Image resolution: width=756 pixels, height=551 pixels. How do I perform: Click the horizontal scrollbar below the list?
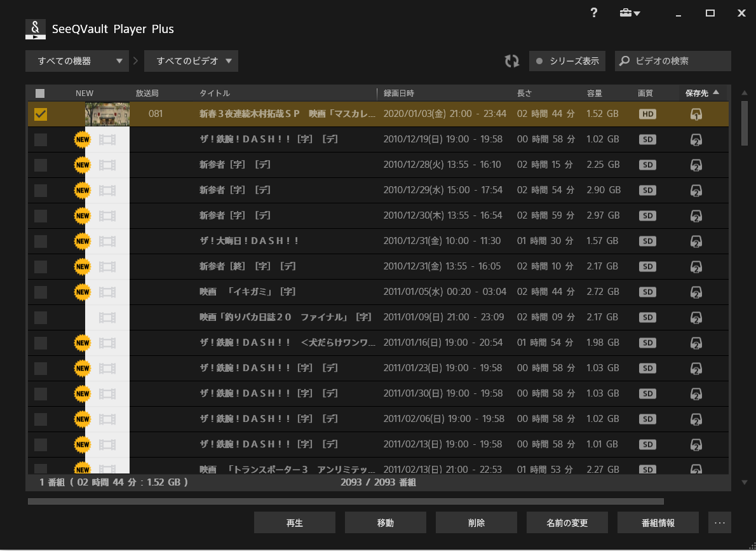coord(346,501)
